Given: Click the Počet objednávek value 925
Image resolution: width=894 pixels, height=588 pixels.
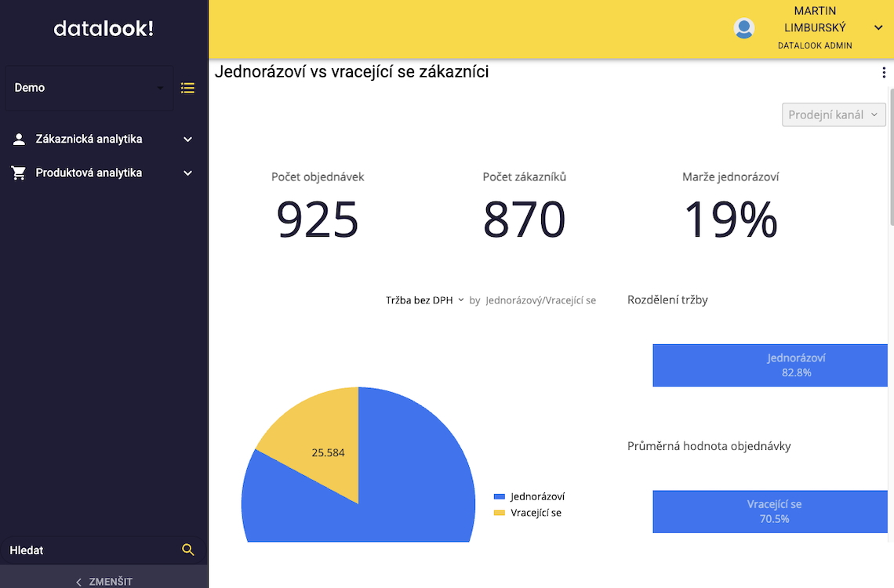Looking at the screenshot, I should (318, 220).
